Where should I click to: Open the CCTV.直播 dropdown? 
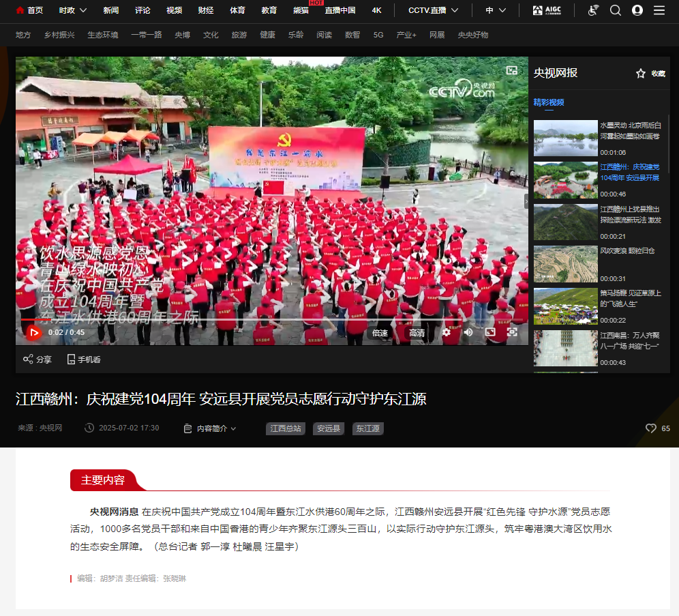point(433,10)
